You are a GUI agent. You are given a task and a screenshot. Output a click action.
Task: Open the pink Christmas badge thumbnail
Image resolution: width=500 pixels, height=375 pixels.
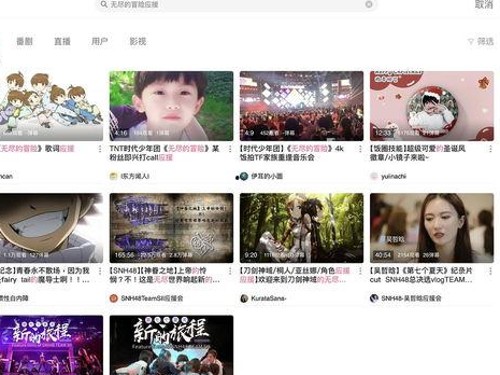pyautogui.click(x=432, y=106)
